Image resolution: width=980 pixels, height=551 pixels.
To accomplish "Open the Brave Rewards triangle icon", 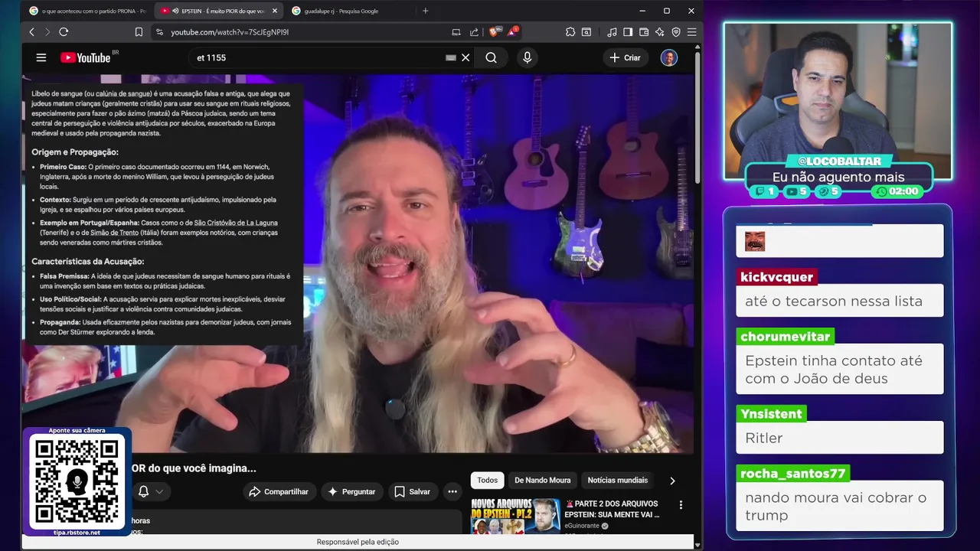I will pos(512,32).
